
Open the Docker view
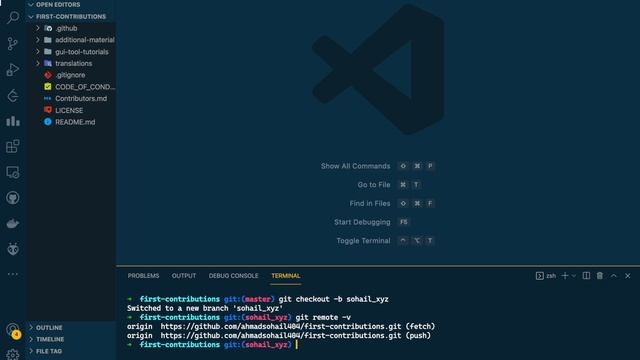point(13,224)
